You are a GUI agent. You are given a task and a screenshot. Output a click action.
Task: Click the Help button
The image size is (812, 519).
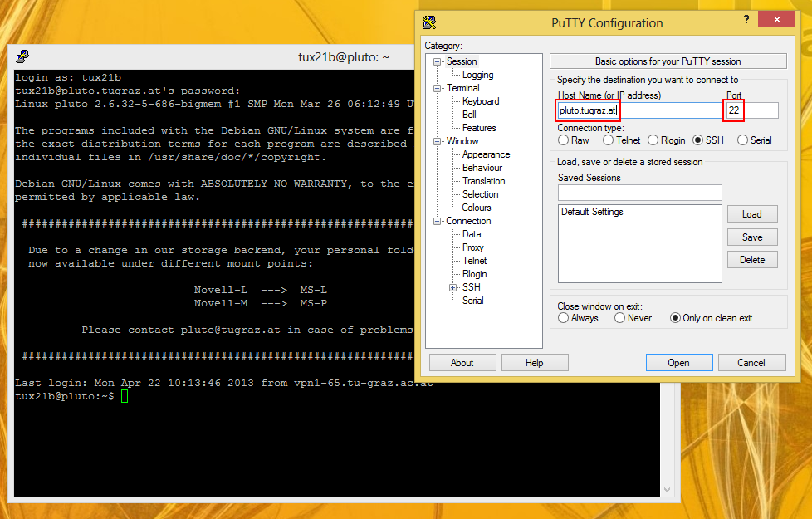coord(535,363)
